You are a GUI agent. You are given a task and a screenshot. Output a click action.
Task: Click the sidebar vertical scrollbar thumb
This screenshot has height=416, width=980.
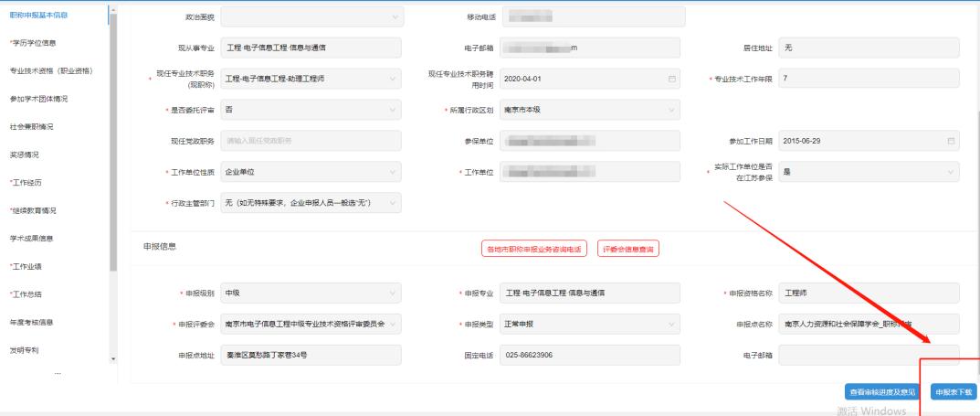pos(113,143)
